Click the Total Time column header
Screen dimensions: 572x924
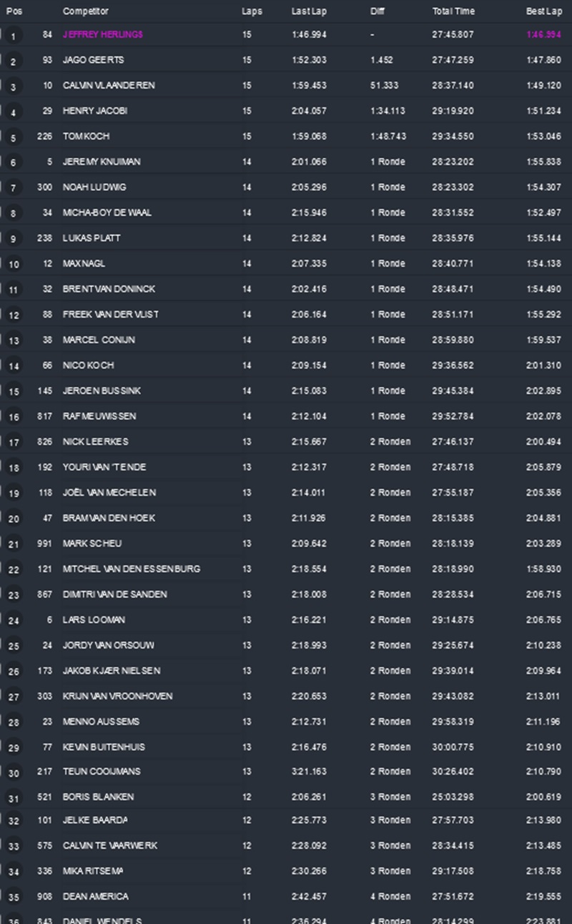pyautogui.click(x=453, y=11)
